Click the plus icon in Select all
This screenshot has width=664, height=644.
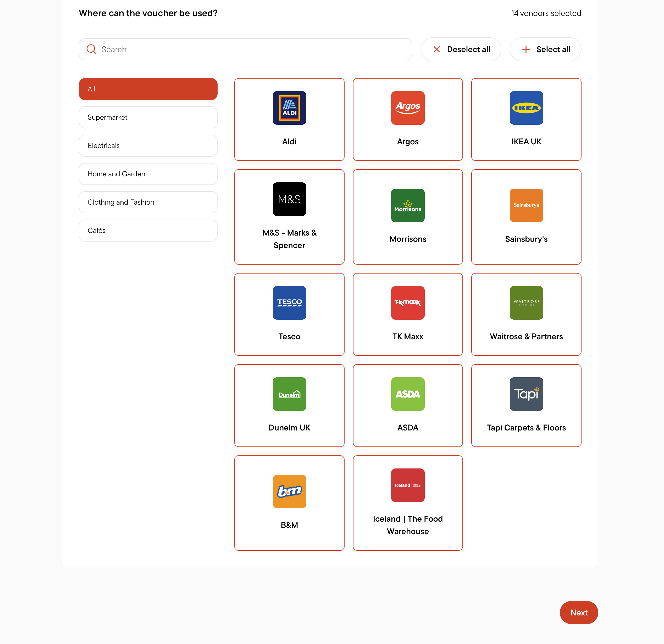(x=526, y=49)
